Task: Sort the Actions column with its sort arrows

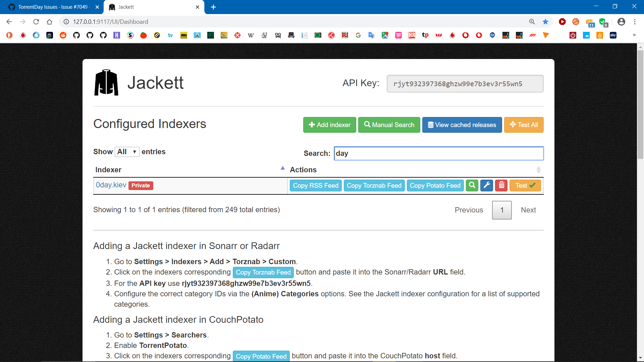Action: [539, 170]
